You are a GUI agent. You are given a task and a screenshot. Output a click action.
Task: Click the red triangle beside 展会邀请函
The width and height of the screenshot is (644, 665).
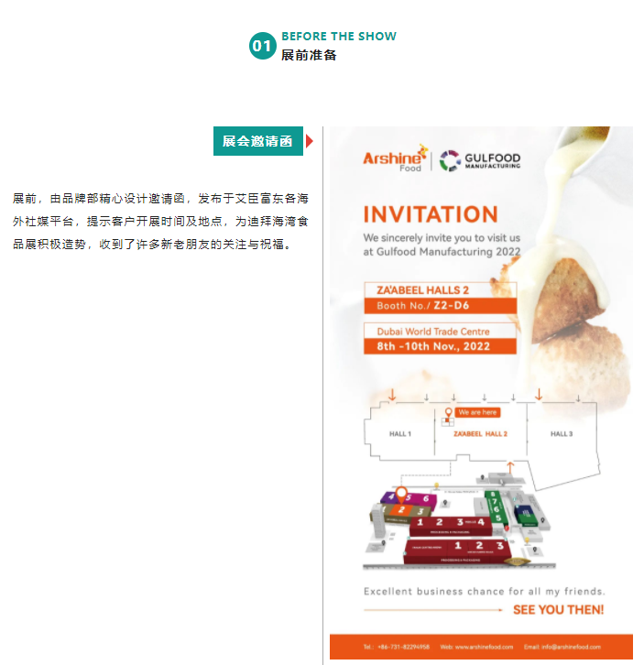click(x=310, y=141)
